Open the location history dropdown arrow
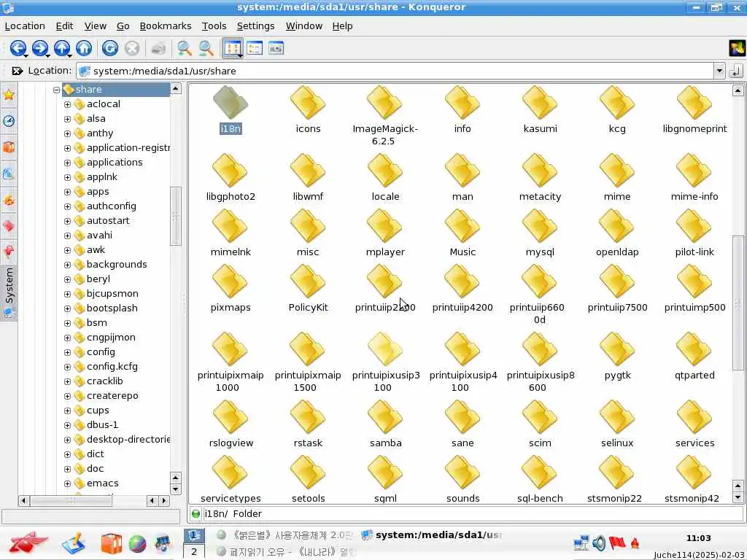Image resolution: width=747 pixels, height=560 pixels. click(x=719, y=71)
